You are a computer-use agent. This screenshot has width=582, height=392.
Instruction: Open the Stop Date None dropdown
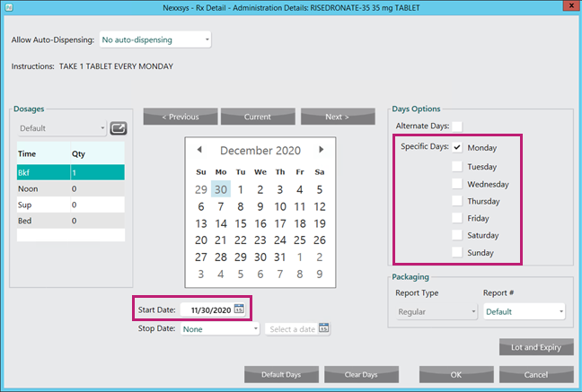point(220,329)
